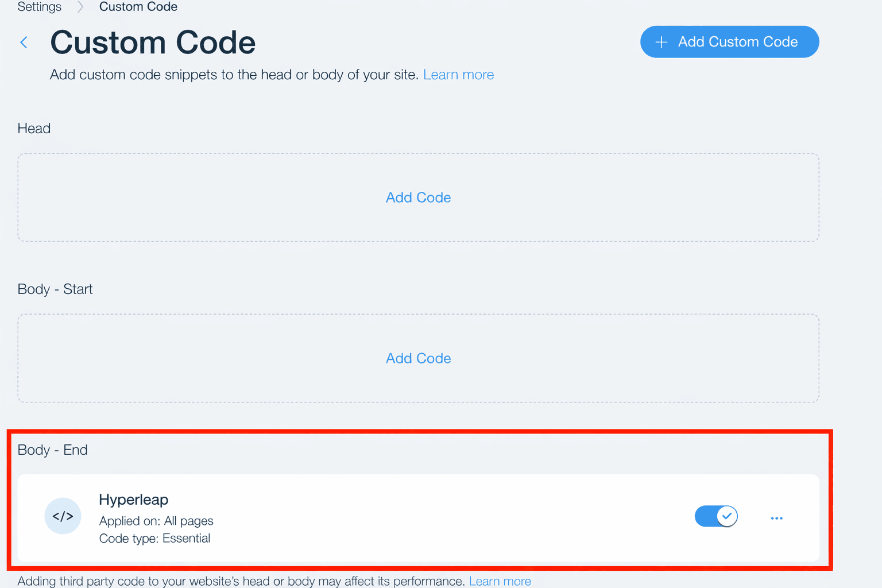This screenshot has height=588, width=882.
Task: Click the Hyperleap snippet name
Action: (x=133, y=500)
